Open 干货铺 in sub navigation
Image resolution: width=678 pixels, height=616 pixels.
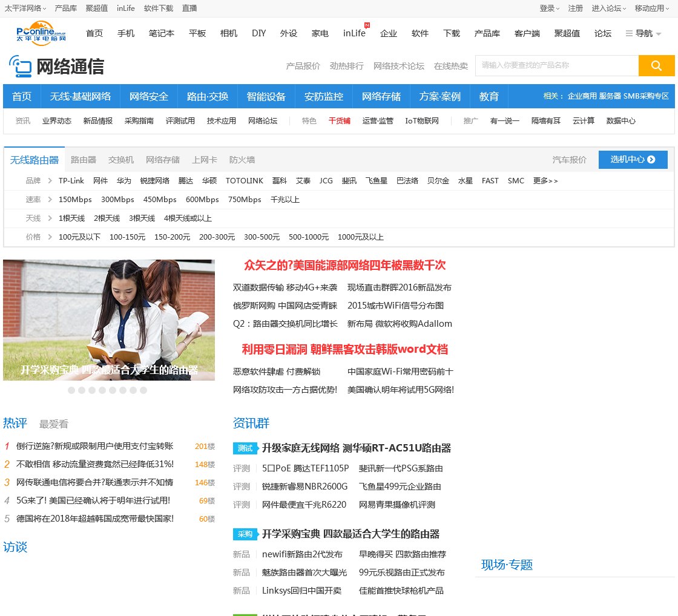point(340,121)
